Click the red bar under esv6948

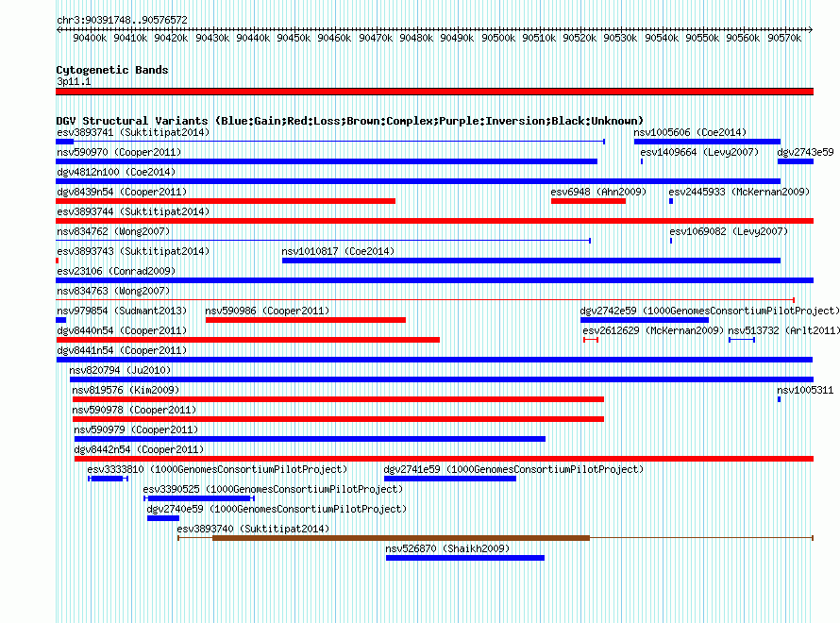click(x=588, y=201)
